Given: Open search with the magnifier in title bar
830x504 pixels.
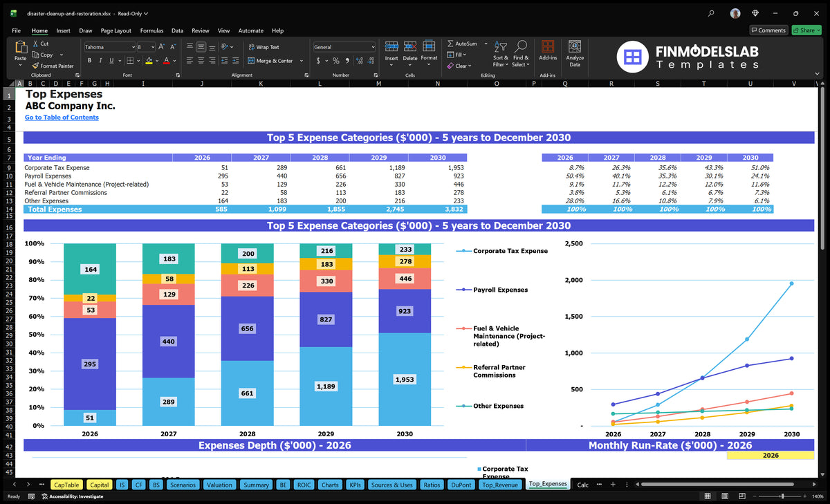Looking at the screenshot, I should [x=712, y=13].
